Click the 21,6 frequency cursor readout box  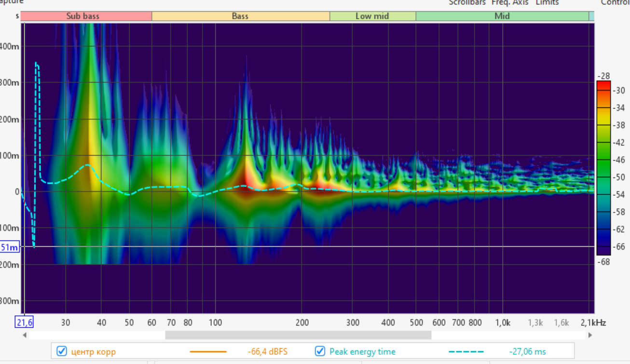coord(24,323)
